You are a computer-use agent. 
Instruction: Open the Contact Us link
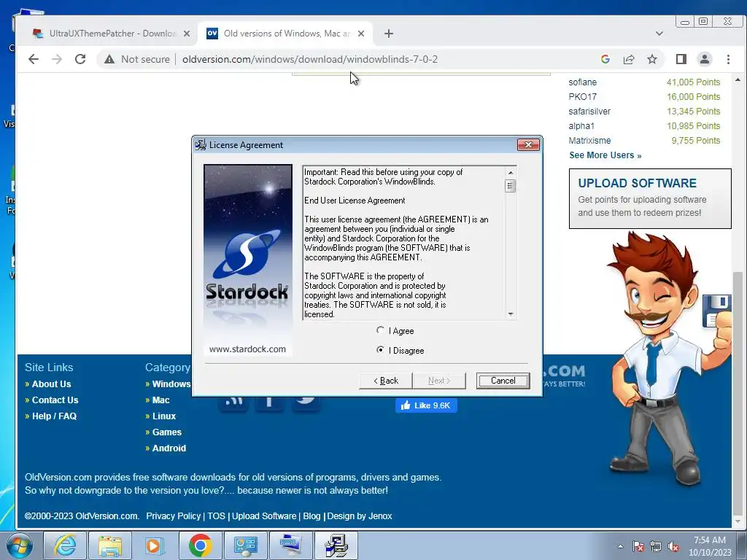(55, 400)
